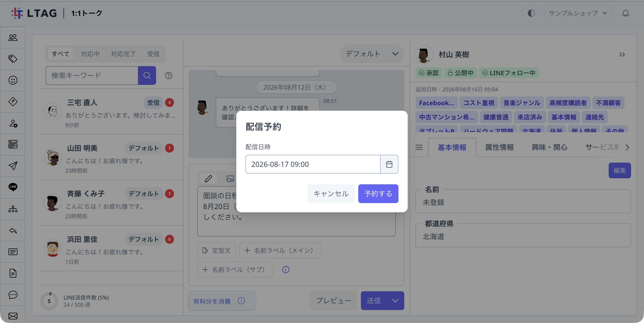Select the pencil text-edit icon
The height and width of the screenshot is (323, 644).
[x=208, y=179]
